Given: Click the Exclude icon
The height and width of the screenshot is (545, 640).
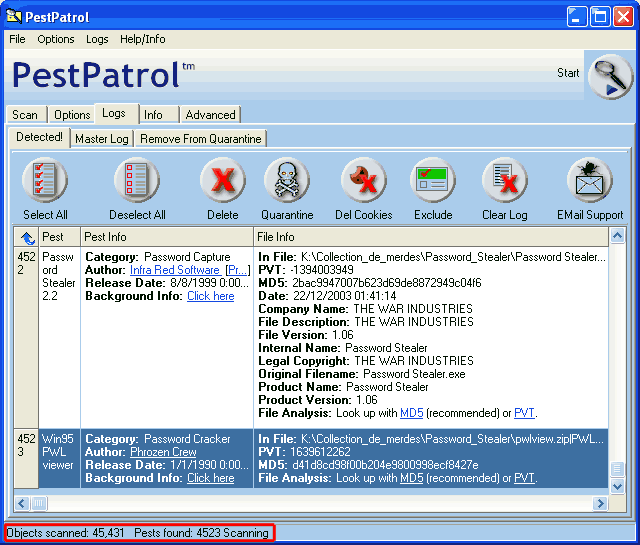Looking at the screenshot, I should tap(433, 180).
